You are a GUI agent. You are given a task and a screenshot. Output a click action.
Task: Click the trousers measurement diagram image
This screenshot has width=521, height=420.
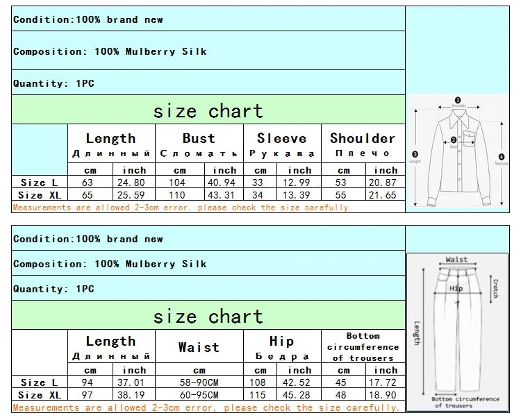[x=457, y=332]
